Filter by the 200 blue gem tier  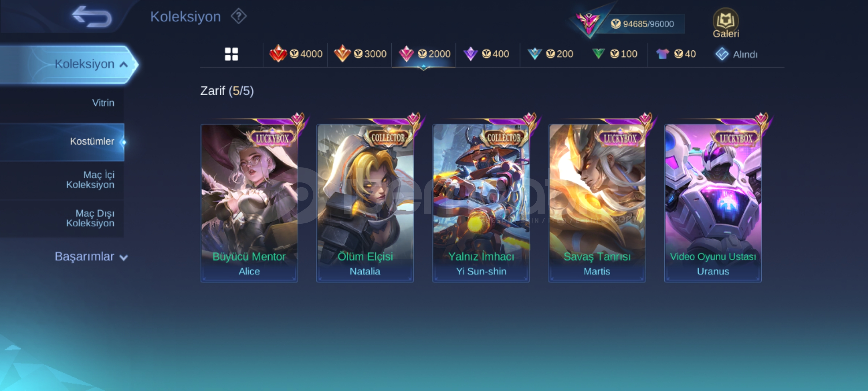(x=550, y=54)
